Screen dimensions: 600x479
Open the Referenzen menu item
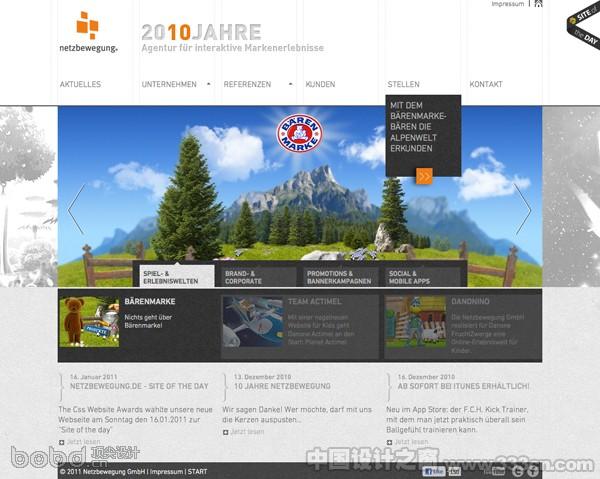[x=247, y=84]
